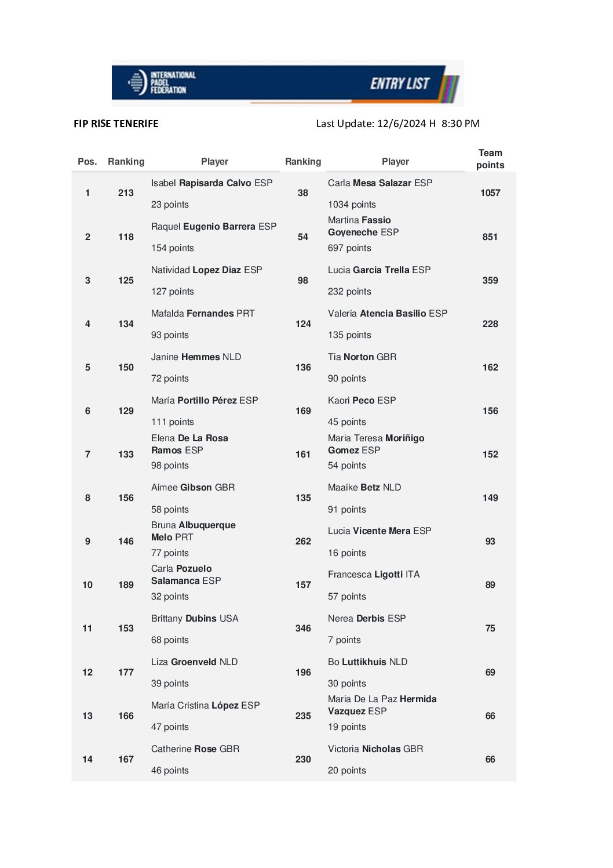The height and width of the screenshot is (868, 613).
Task: Click the FIP RISE TENERIFE heading
Action: point(116,124)
